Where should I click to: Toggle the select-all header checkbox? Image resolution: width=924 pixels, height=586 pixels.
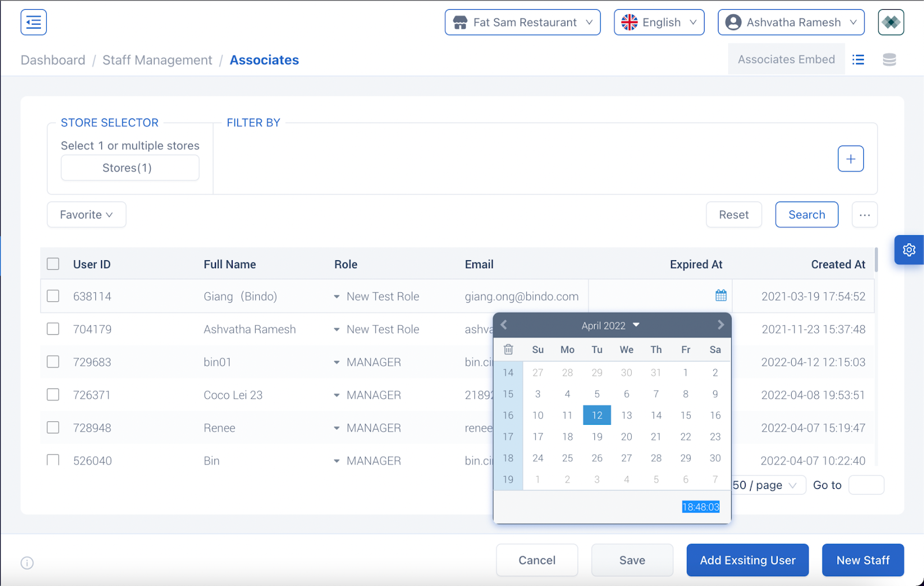[x=53, y=264]
